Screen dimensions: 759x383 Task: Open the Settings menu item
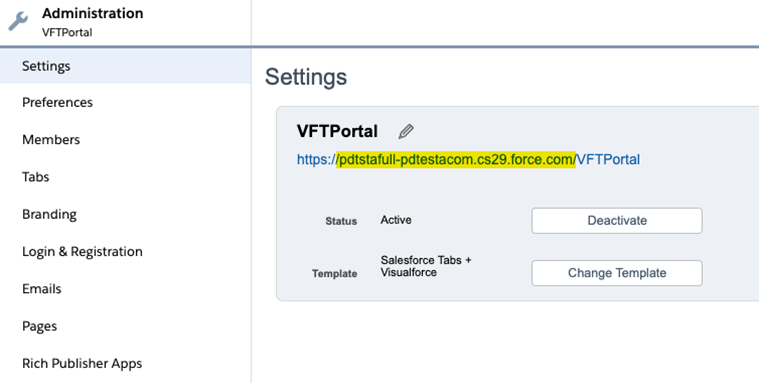click(x=125, y=66)
